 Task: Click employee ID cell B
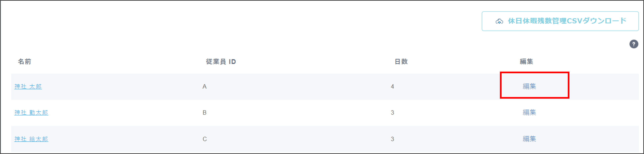[204, 113]
